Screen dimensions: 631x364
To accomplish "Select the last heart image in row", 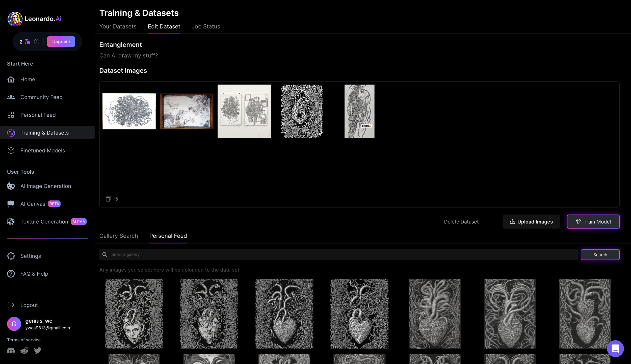I will pyautogui.click(x=585, y=314).
